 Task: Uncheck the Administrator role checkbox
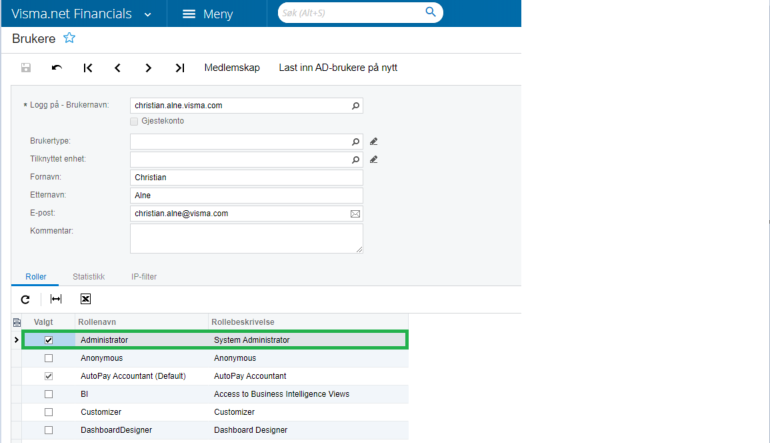[x=49, y=340]
